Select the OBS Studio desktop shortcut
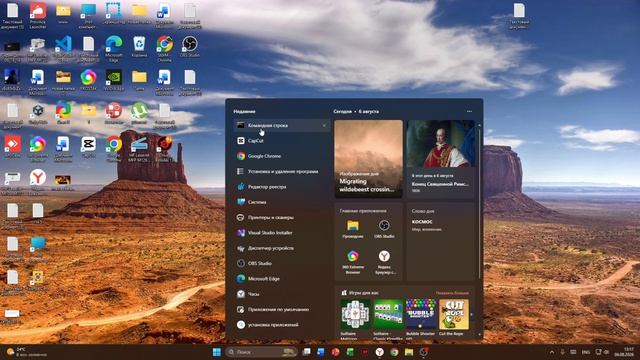 pos(190,47)
